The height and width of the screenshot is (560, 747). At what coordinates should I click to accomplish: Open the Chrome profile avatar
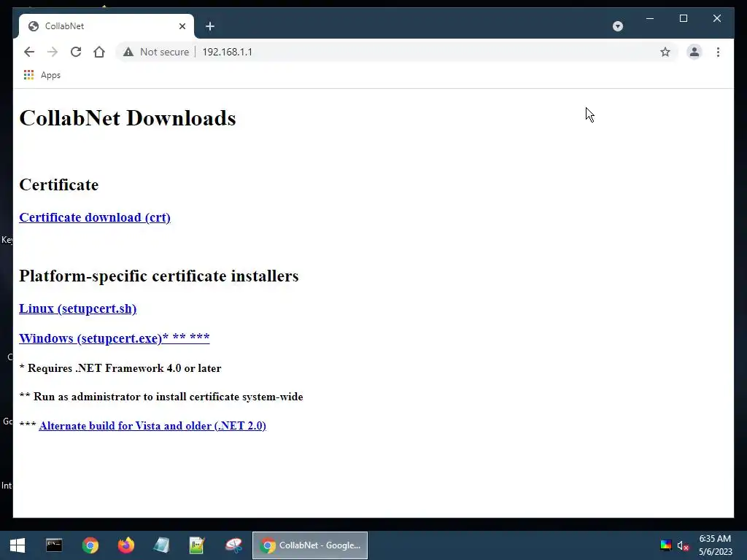pos(694,52)
